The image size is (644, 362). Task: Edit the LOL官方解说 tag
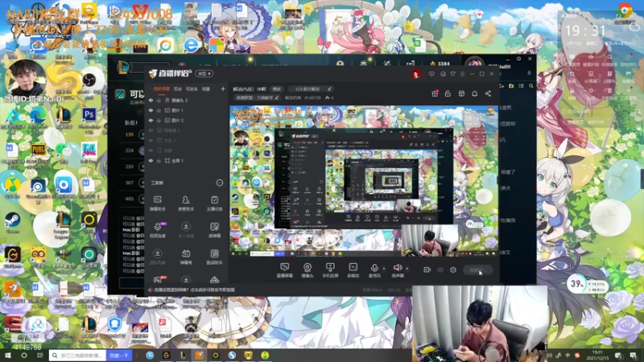click(329, 88)
